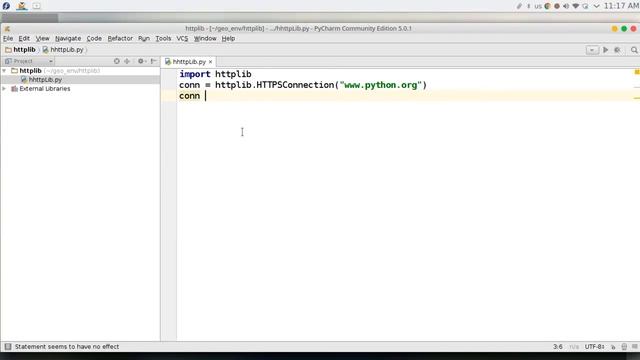Open Project panel settings gear
Image resolution: width=640 pixels, height=360 pixels.
pos(141,61)
